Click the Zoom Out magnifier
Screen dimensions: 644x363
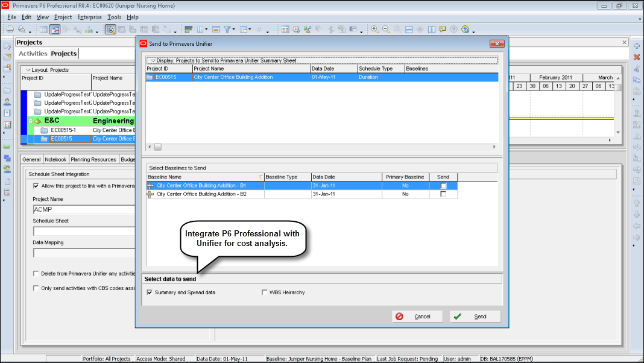coord(386,29)
